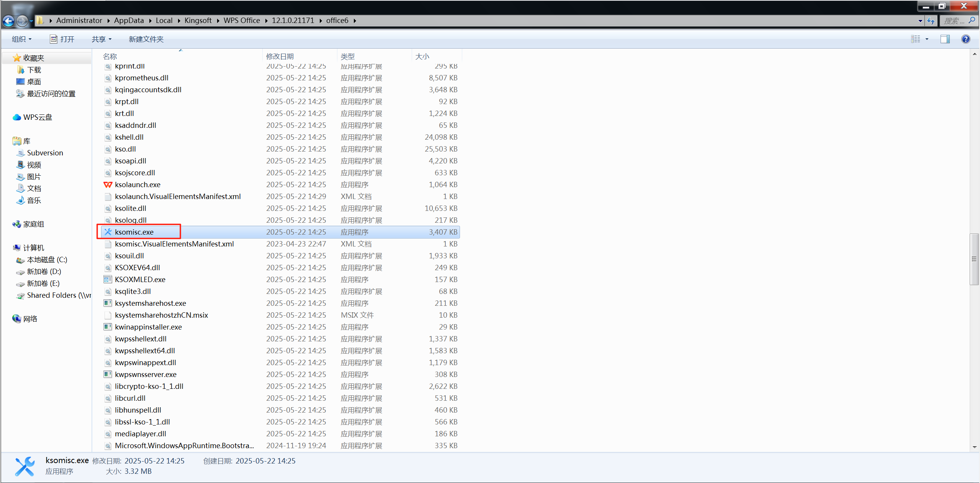Screen dimensions: 980x483
Task: Click the WPS云盘 cloud icon
Action: tap(16, 117)
